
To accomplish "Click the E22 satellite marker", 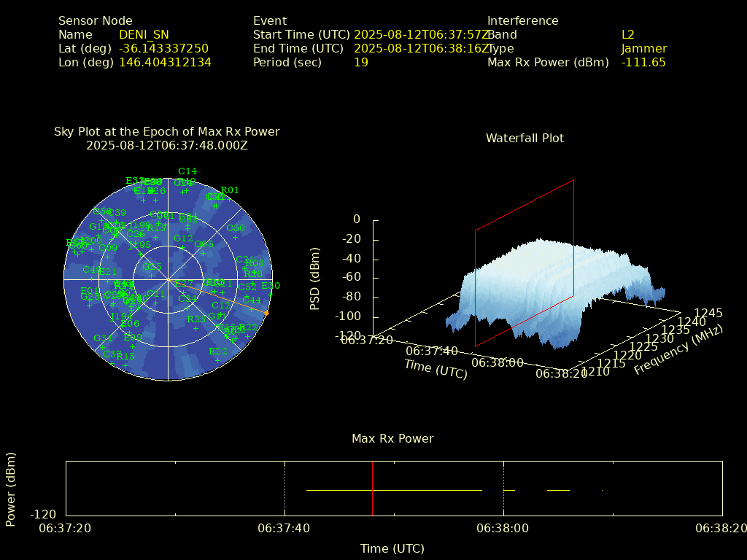I will [x=217, y=360].
